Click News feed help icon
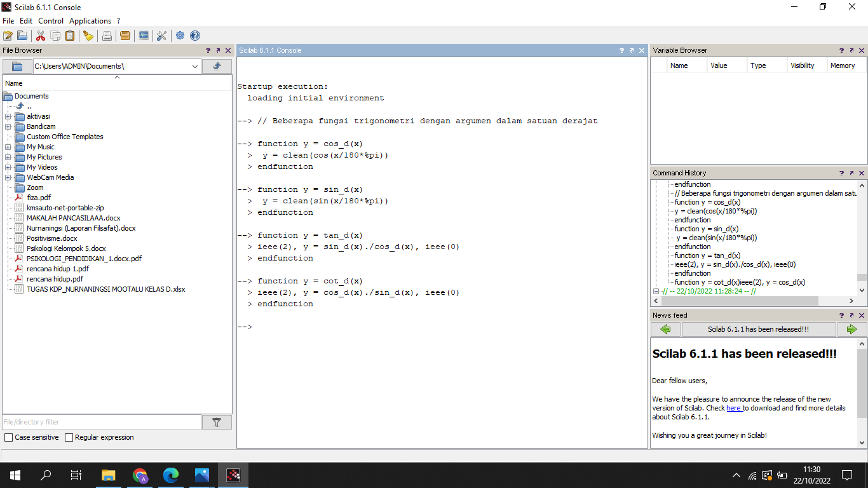Screen dimensions: 868x488 (x=842, y=315)
